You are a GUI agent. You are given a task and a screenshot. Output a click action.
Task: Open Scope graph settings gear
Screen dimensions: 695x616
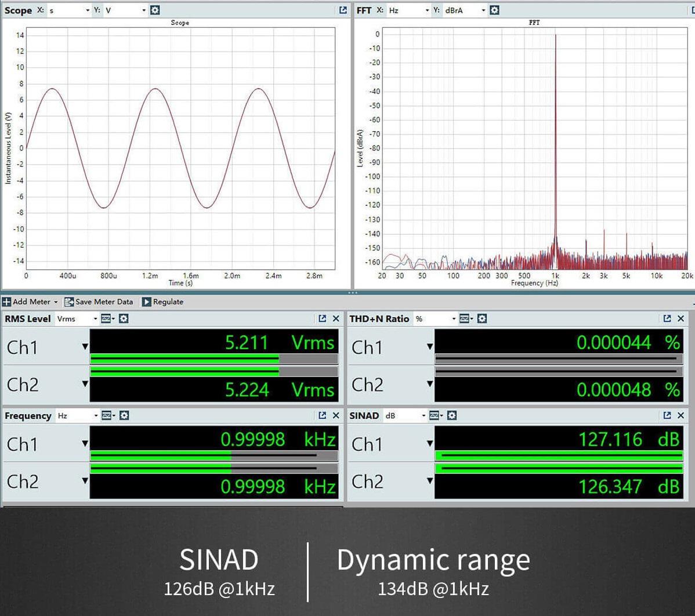[155, 10]
